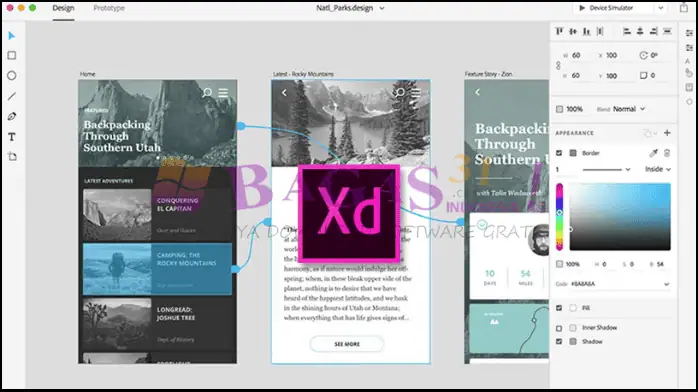Screen dimensions: 698x392
Task: Delete the Border with trash icon
Action: click(667, 153)
